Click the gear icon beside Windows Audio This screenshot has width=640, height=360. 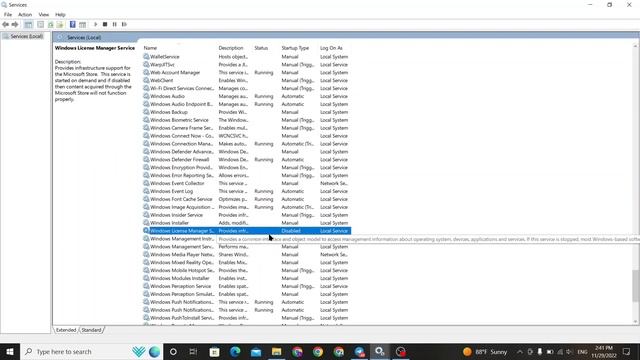[146, 96]
